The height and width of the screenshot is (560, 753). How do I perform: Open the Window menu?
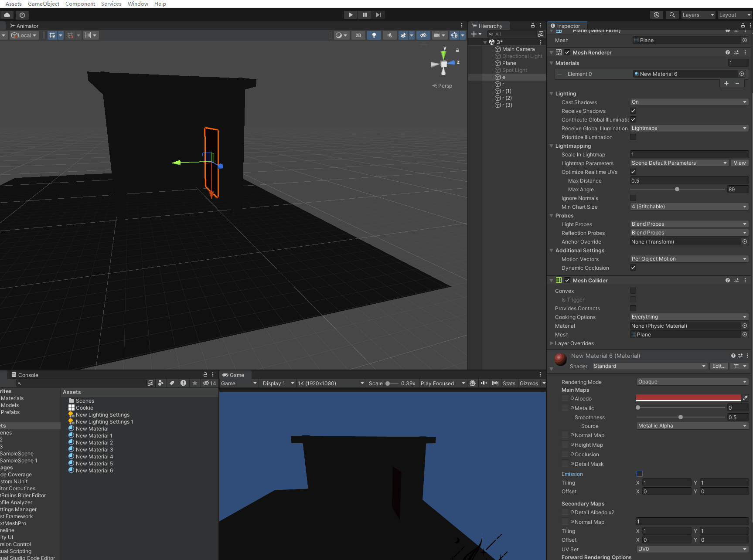(138, 4)
